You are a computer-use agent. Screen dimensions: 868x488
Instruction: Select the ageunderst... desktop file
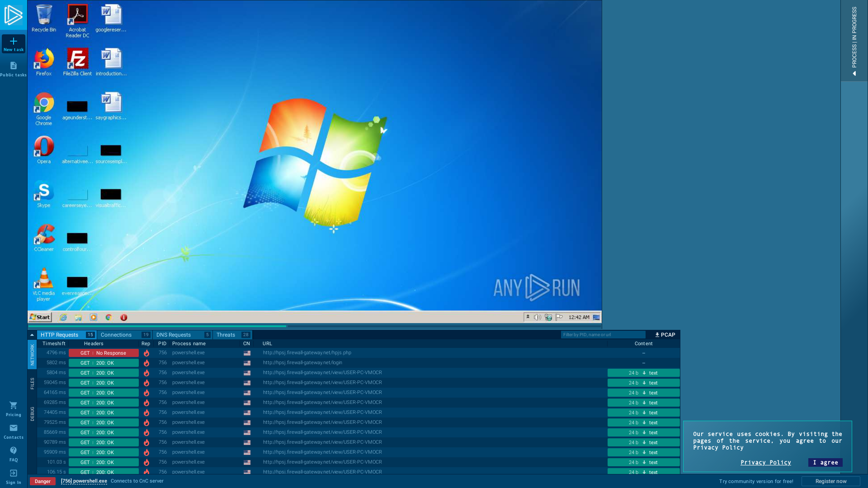pyautogui.click(x=77, y=110)
